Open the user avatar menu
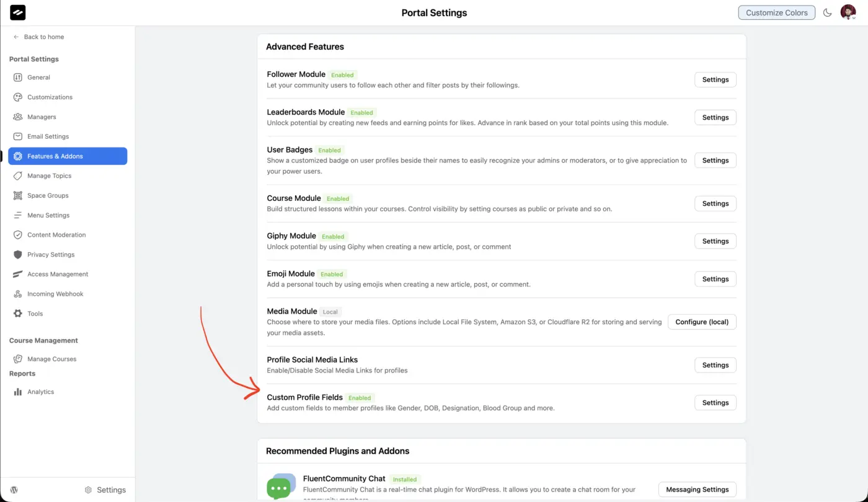This screenshot has width=868, height=502. point(848,12)
